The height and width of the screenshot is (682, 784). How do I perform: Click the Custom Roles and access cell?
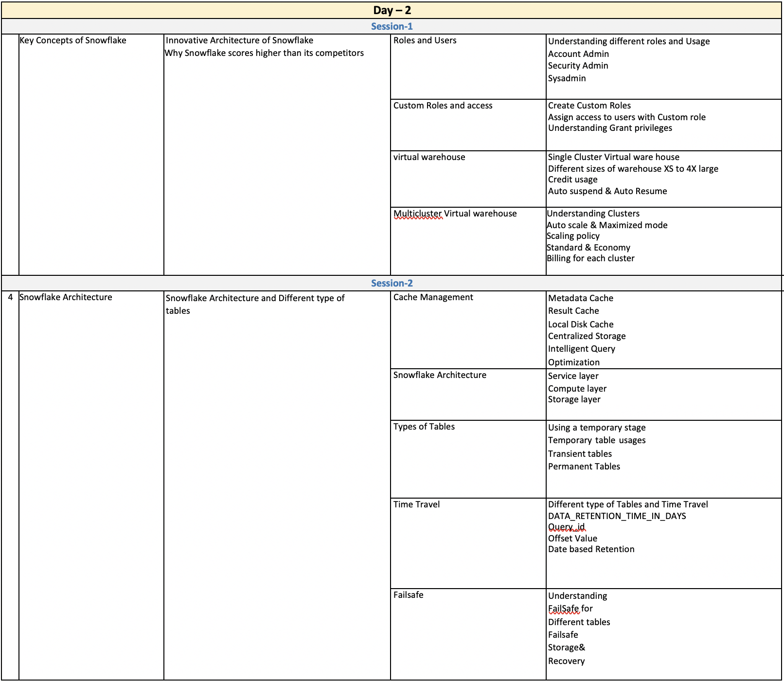point(443,106)
